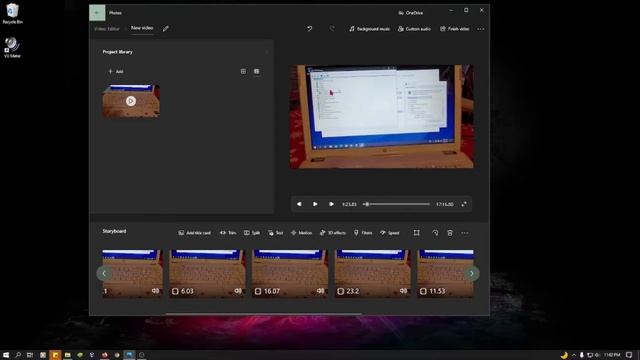This screenshot has height=360, width=640.
Task: Open notification center on taskbar
Action: [629, 355]
